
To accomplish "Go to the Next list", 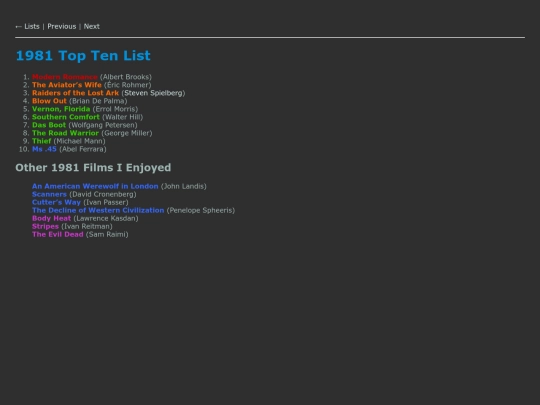I will (x=92, y=27).
